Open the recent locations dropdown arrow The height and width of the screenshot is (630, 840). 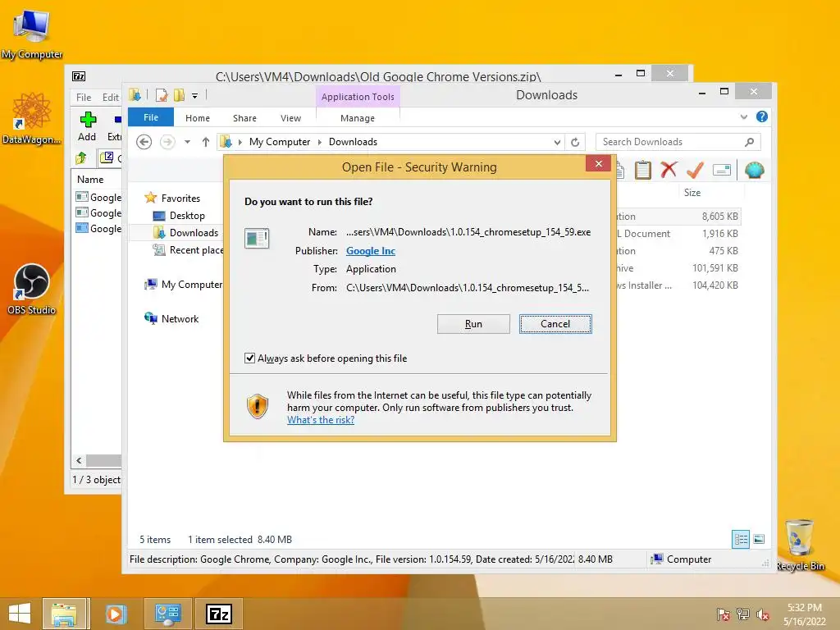[x=188, y=142]
